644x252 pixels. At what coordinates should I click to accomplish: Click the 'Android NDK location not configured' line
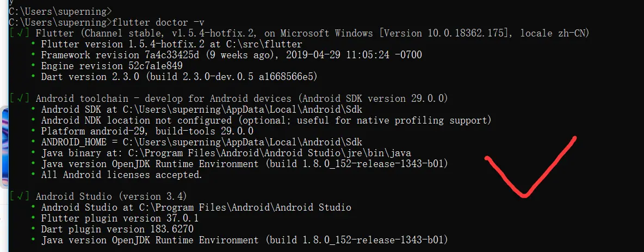point(266,120)
